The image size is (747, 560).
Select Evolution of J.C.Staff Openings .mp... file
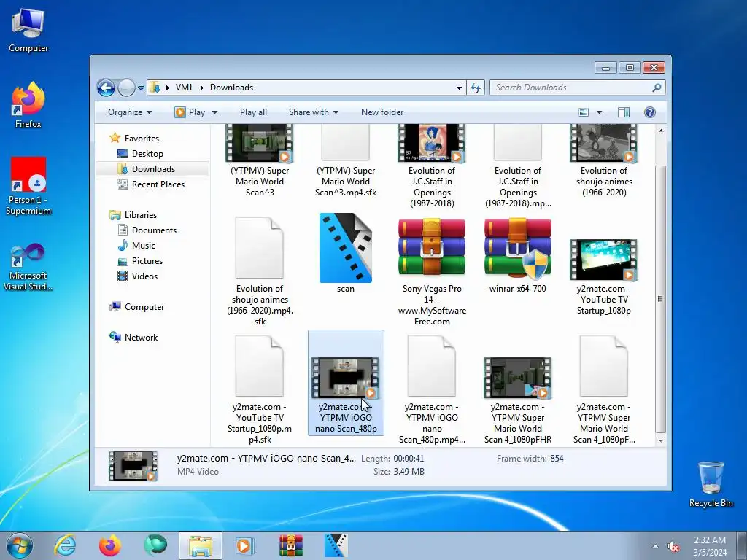tap(518, 167)
